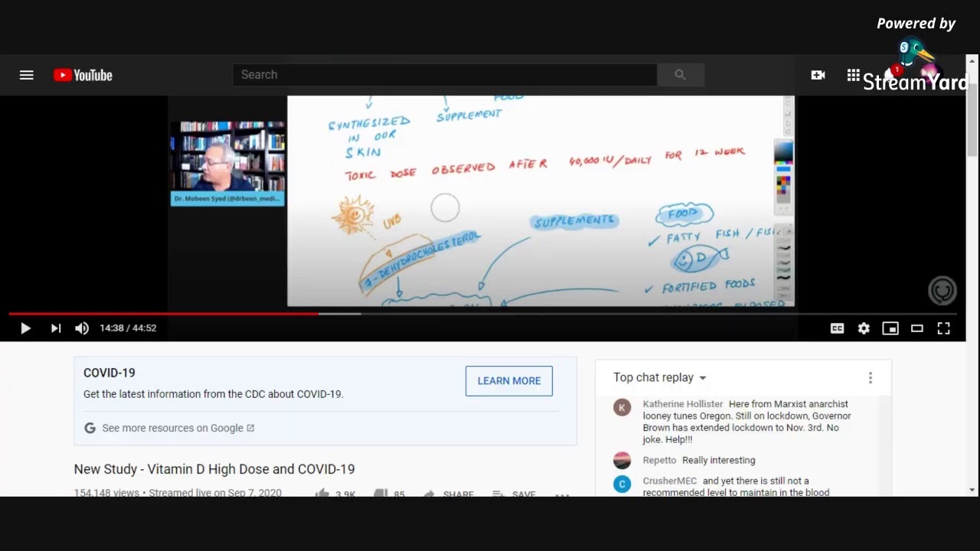Play the paused video

(25, 328)
